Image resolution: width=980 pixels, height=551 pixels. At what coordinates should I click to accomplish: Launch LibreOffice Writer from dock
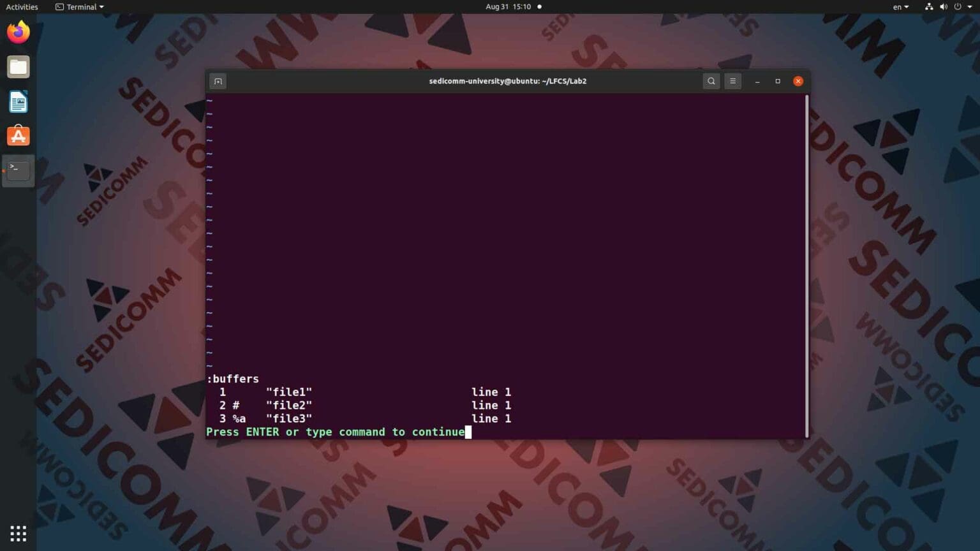click(18, 101)
